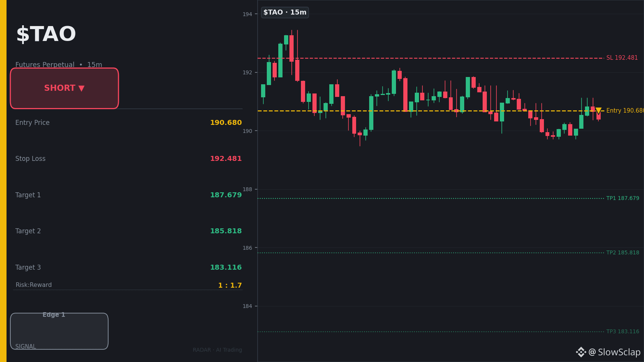Image resolution: width=644 pixels, height=362 pixels.
Task: Click the $TAO · 15m chart label
Action: 285,12
